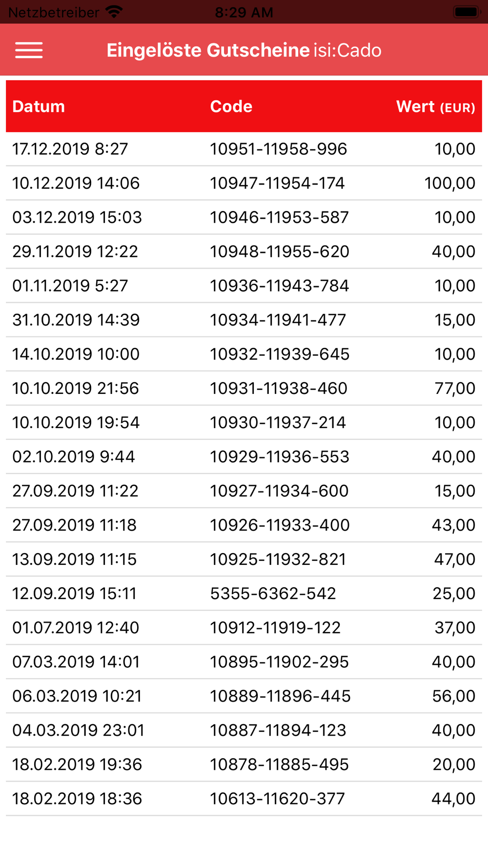This screenshot has width=488, height=868.
Task: Select the 77,00 value entry
Action: [x=455, y=388]
